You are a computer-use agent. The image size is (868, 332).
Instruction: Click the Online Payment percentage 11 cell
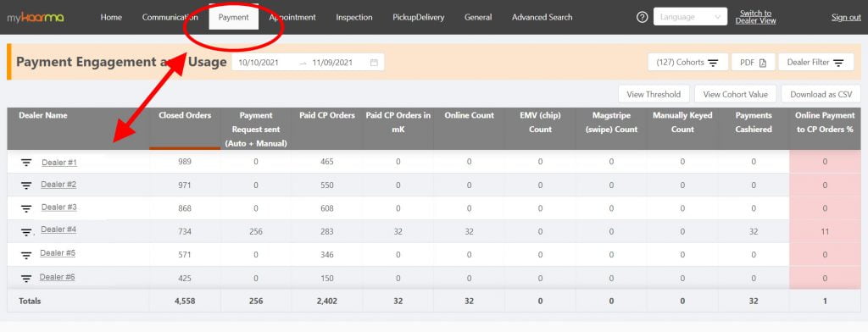click(825, 232)
